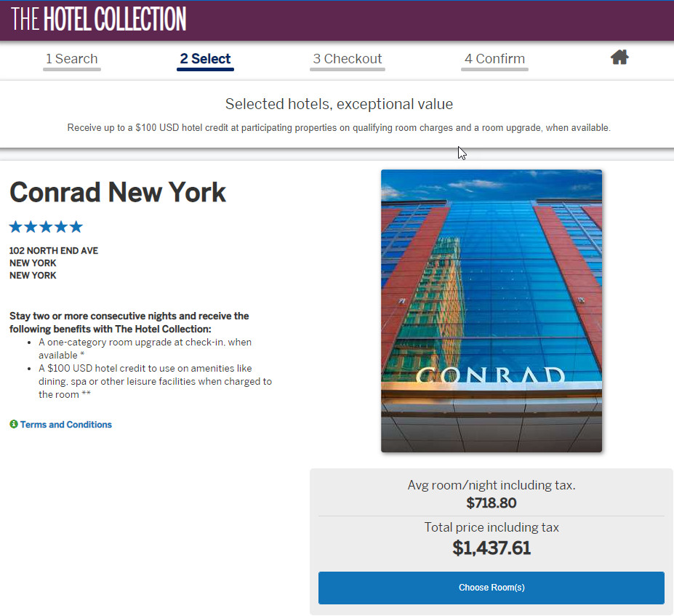Click the home icon in the navigation bar
The image size is (674, 616).
(x=619, y=57)
